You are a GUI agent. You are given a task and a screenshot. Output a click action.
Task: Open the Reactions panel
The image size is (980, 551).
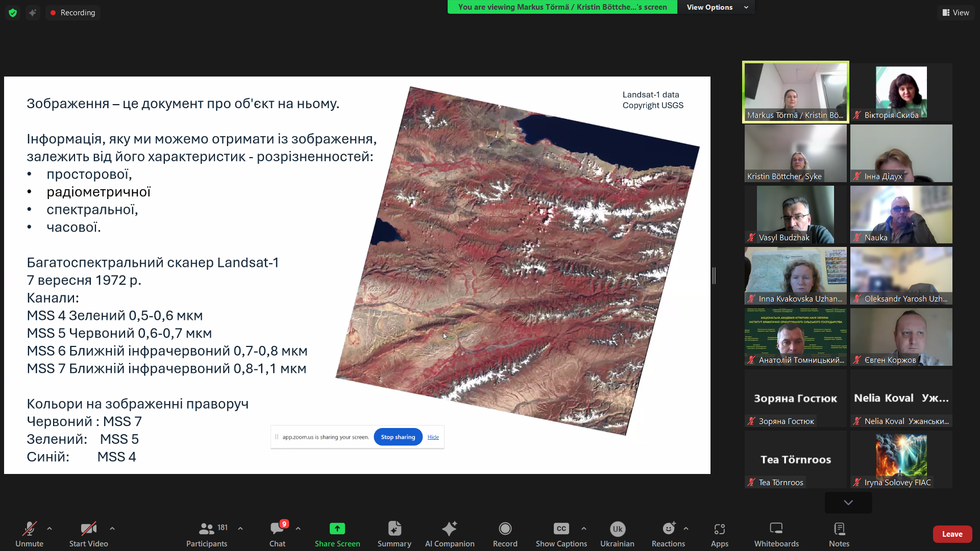coord(667,534)
